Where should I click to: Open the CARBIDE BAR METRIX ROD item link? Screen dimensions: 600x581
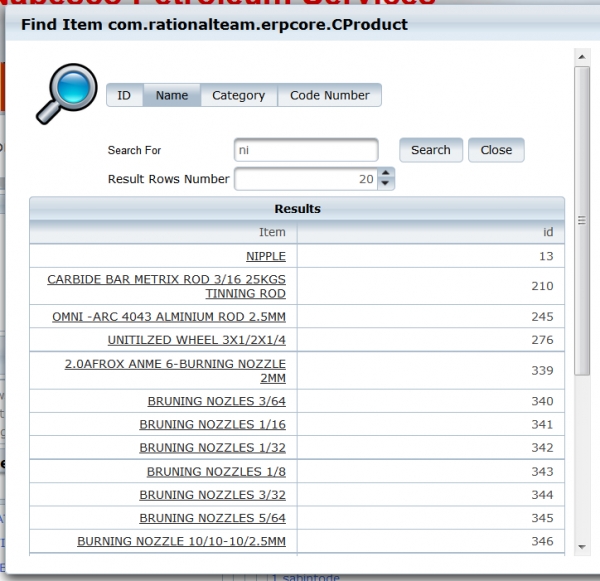(x=166, y=280)
